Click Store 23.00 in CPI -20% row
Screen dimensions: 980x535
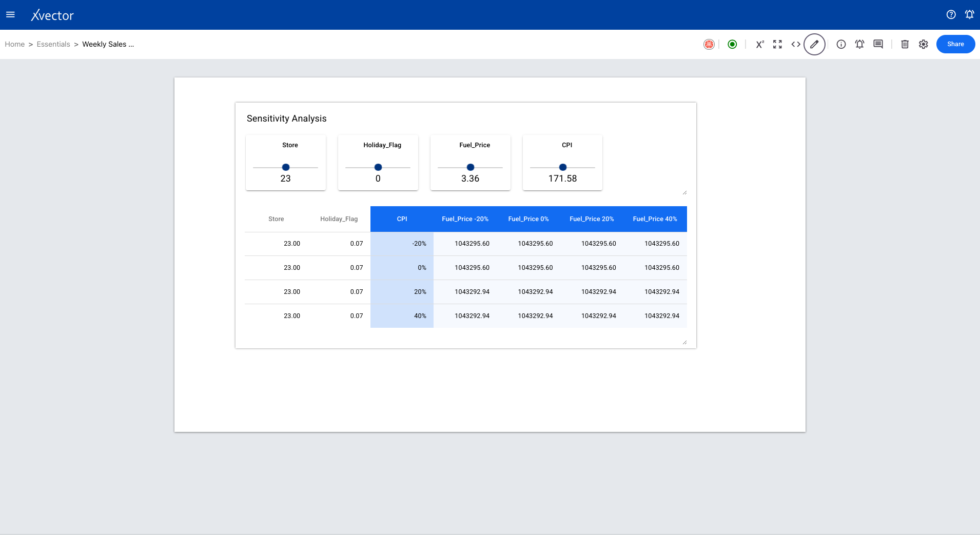pos(292,244)
